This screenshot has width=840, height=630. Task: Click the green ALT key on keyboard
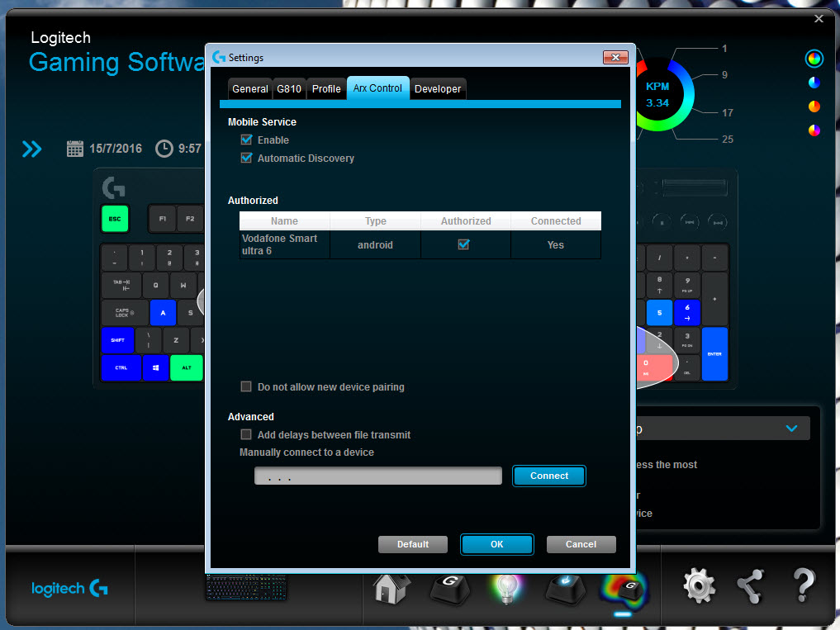187,367
